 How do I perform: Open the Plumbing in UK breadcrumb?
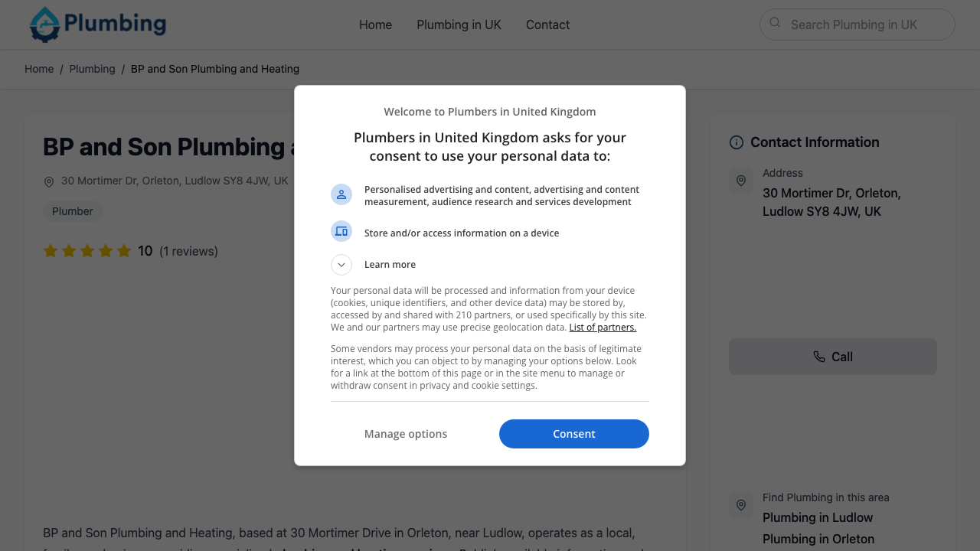click(92, 69)
